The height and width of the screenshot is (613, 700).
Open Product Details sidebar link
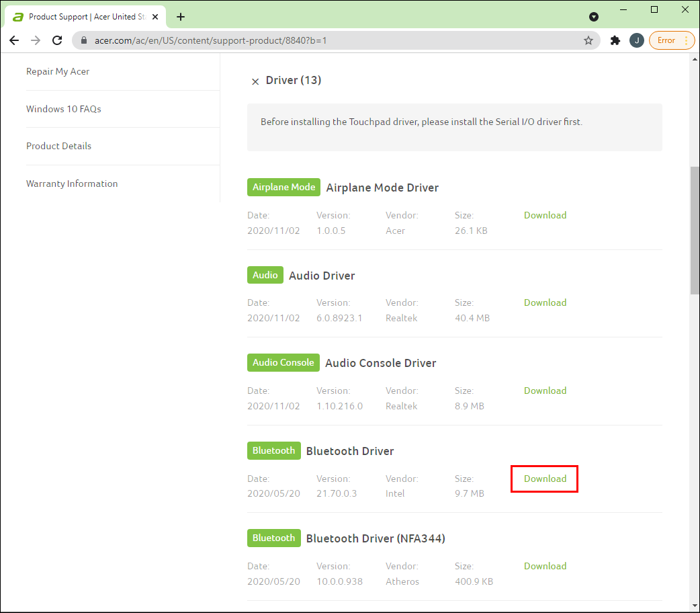58,146
